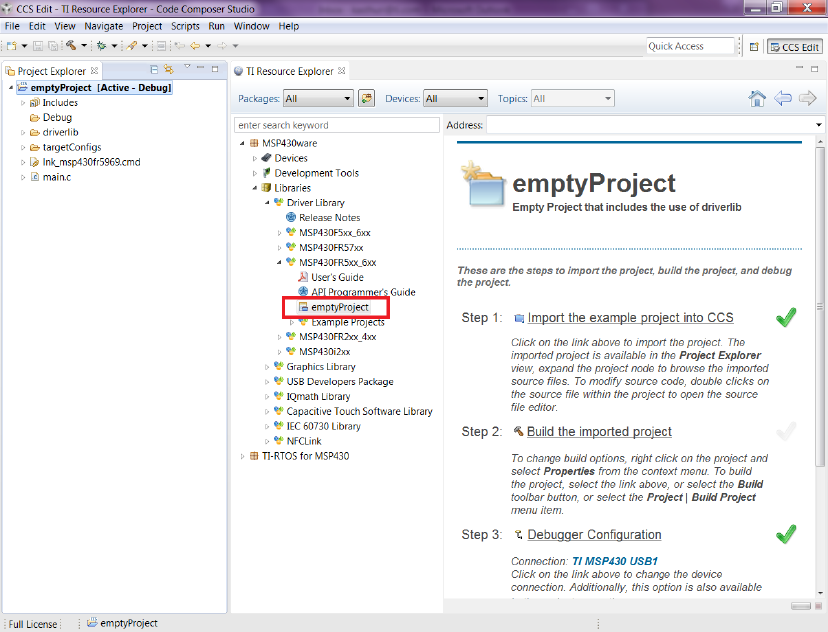This screenshot has height=632, width=828.
Task: Close the TI Resource Explorer tab
Action: 342,70
